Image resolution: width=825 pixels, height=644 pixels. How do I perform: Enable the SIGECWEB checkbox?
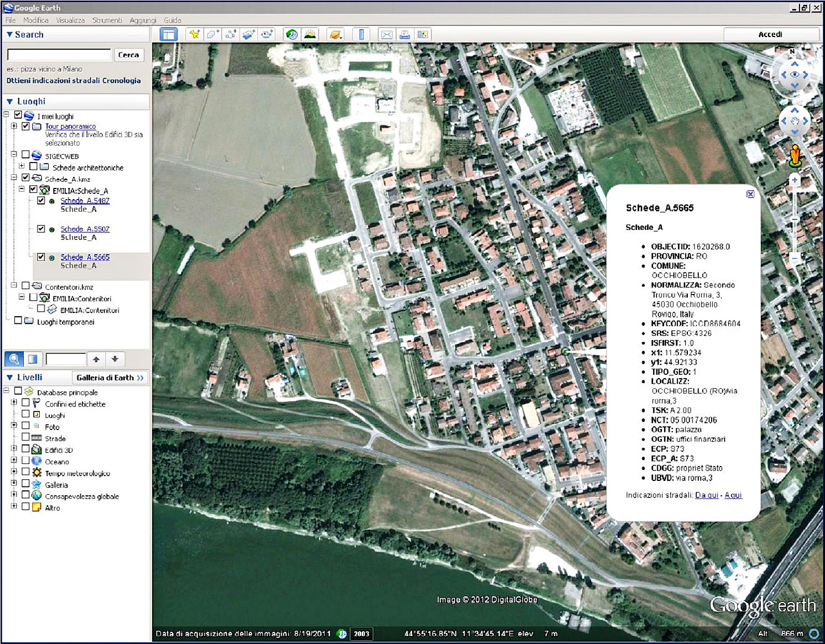point(25,155)
